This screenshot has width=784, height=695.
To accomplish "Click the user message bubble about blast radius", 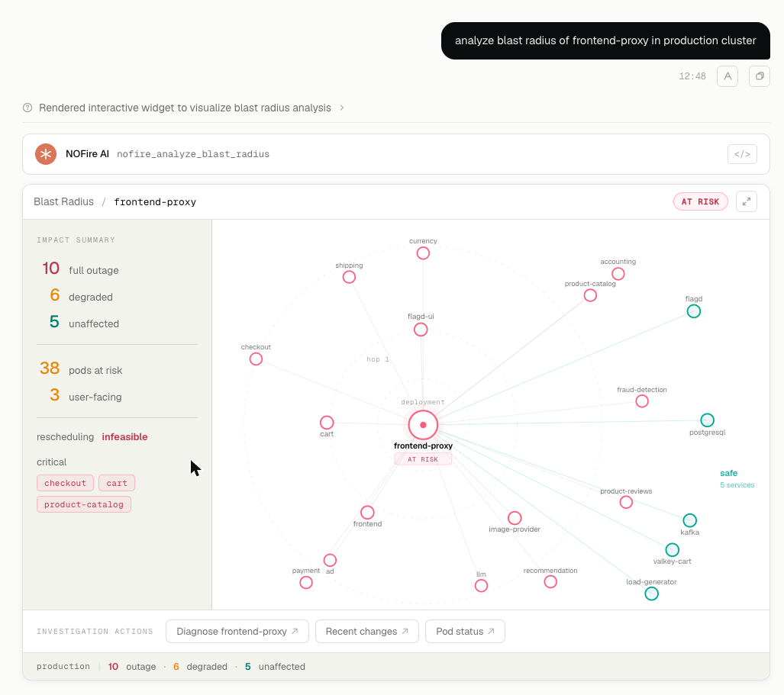I will coord(605,40).
